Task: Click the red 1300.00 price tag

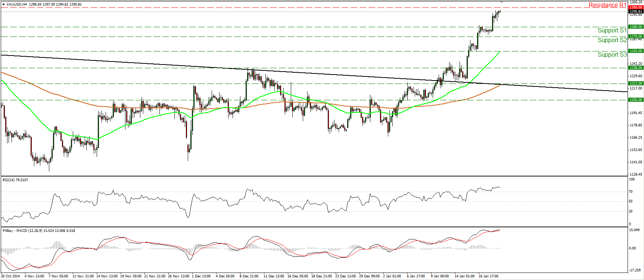Action: (x=636, y=7)
